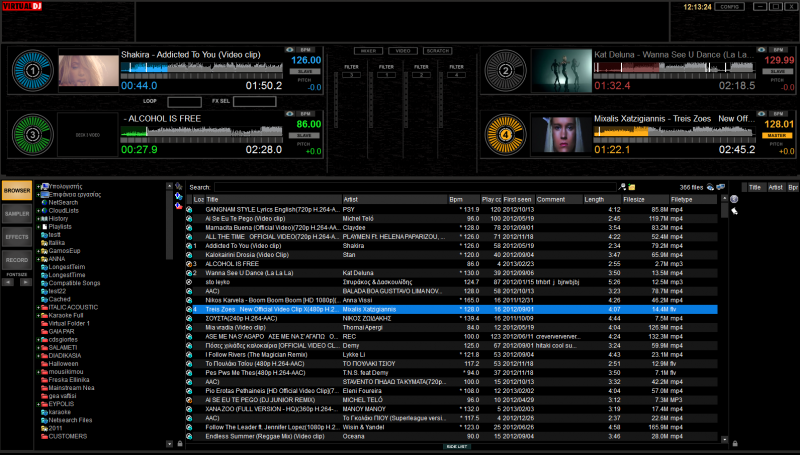Image resolution: width=800 pixels, height=455 pixels.
Task: Click the green deck 3 jog wheel
Action: coord(33,135)
